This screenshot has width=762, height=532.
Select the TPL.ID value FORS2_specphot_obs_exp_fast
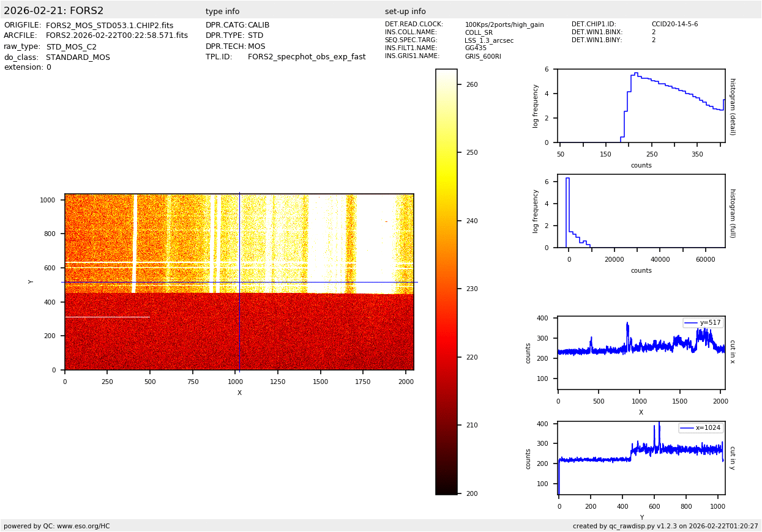tap(307, 57)
